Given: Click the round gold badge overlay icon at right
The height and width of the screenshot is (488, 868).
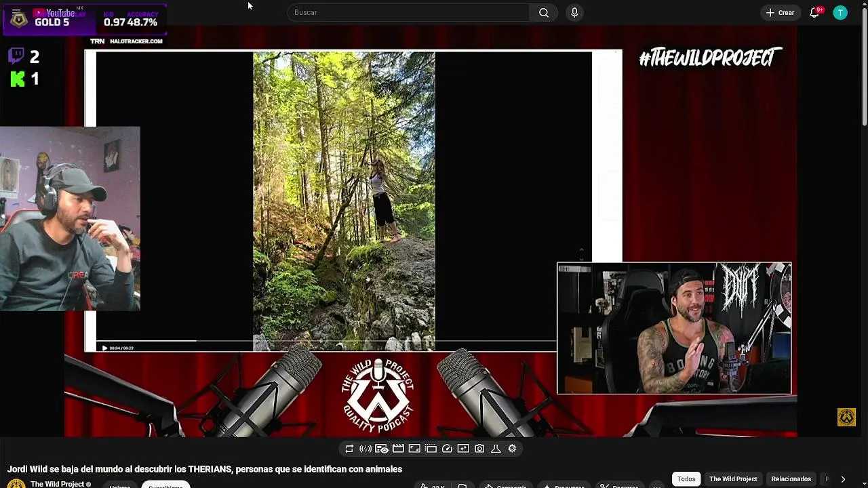Looking at the screenshot, I should tap(846, 417).
